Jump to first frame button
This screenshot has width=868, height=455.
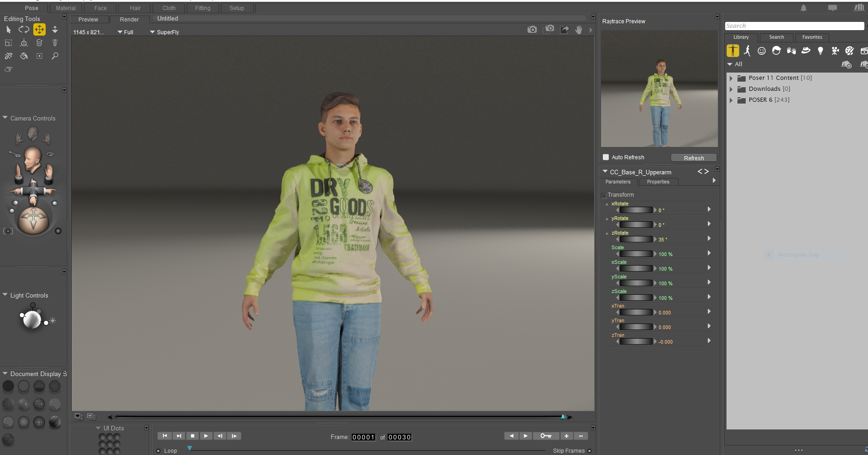tap(165, 436)
